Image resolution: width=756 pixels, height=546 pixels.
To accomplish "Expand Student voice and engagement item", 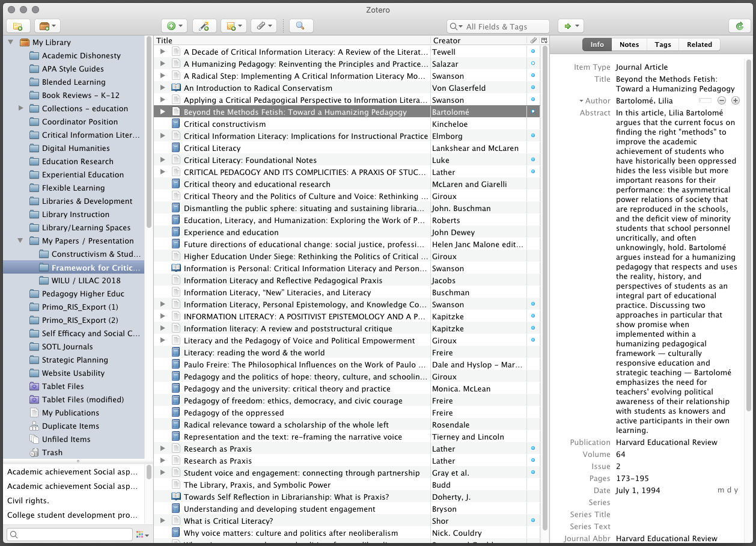I will tap(162, 473).
